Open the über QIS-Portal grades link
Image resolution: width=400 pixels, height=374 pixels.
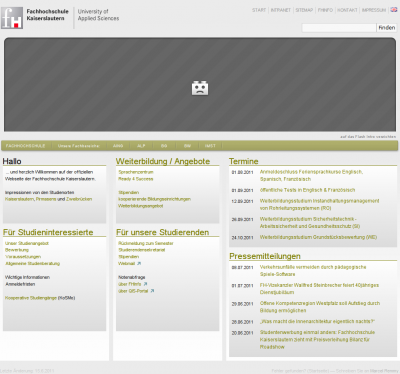point(133,291)
